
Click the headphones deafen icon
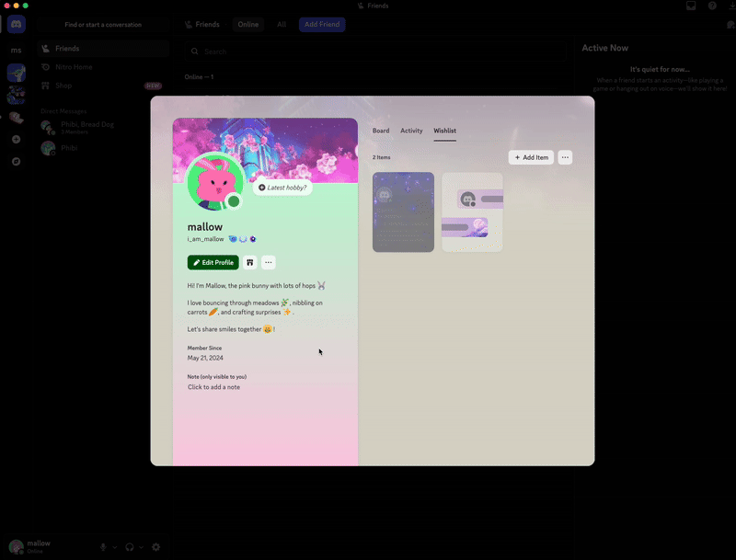tap(129, 546)
